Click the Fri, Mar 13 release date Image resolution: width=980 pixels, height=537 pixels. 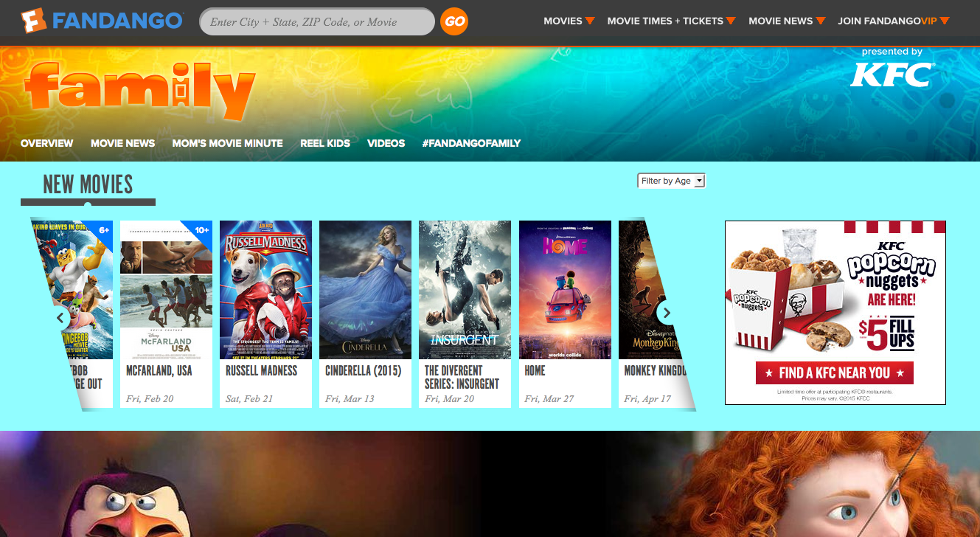[x=350, y=399]
